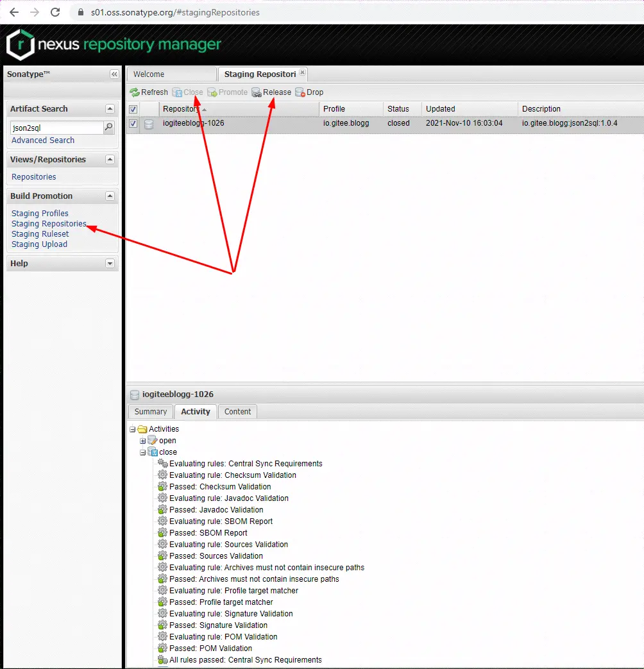Open the Content tab

tap(238, 412)
